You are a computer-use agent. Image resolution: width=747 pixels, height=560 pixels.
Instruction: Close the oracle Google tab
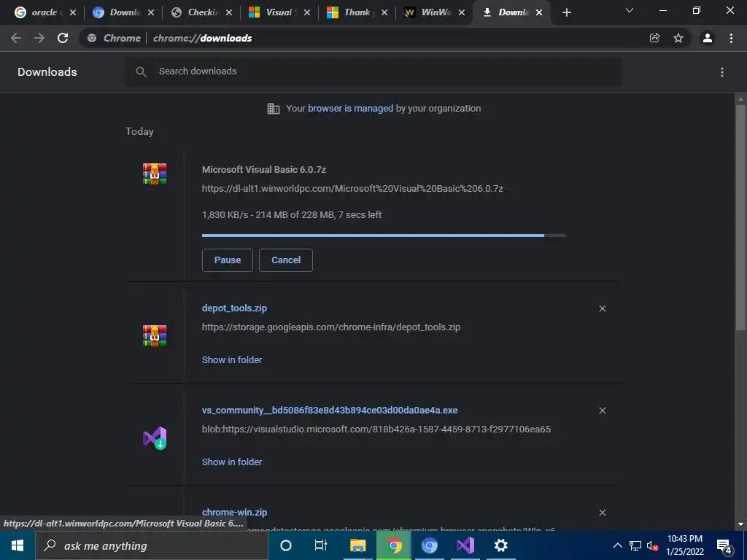pos(73,13)
